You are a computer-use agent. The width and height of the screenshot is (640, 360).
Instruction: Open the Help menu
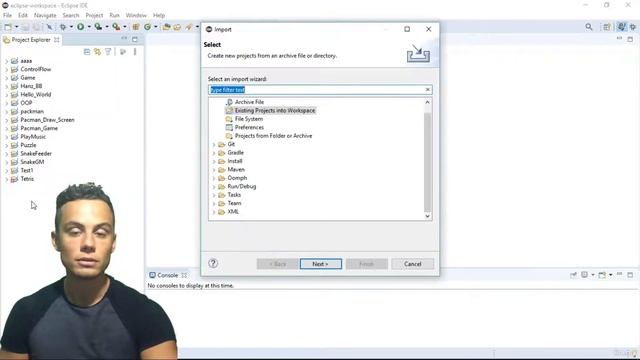tap(159, 15)
